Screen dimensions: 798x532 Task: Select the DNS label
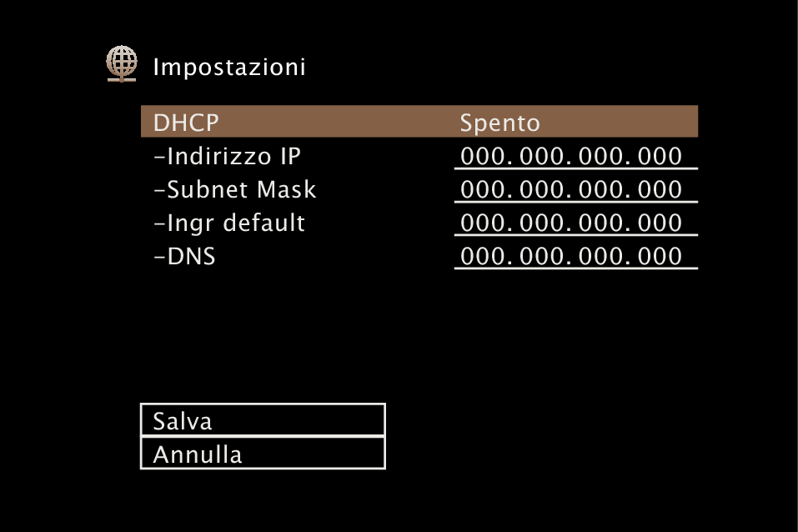pyautogui.click(x=184, y=256)
